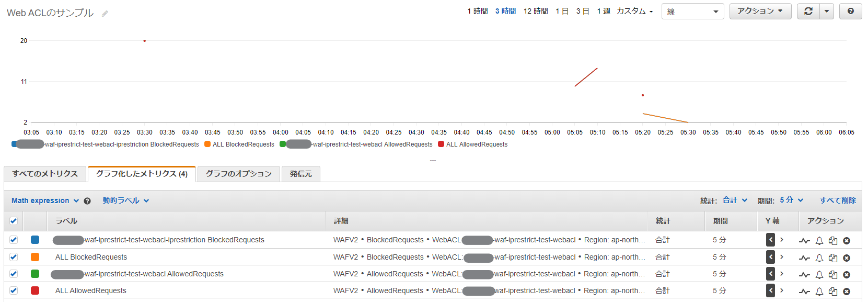Create alarm bell for the ipreselection BlockedRequests row

[x=819, y=241]
